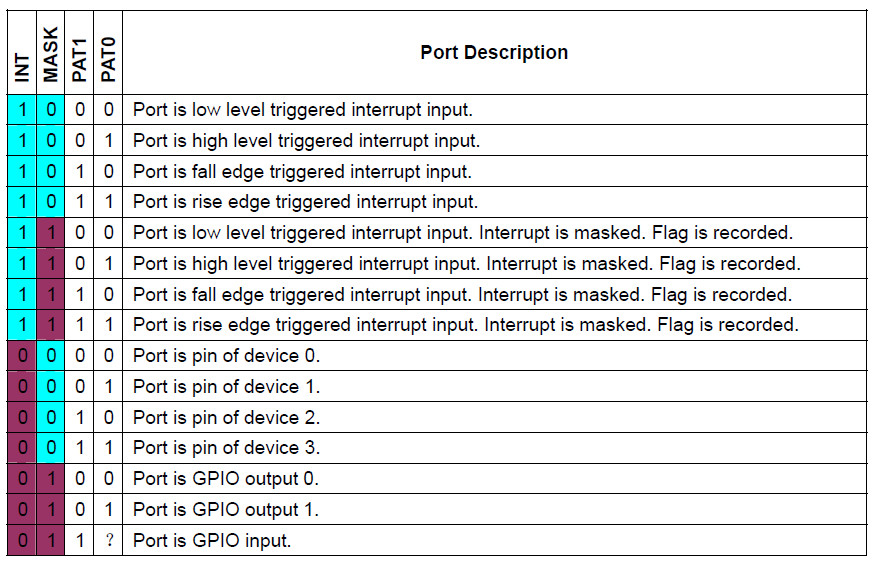Click masked high level triggered interrupt description
The width and height of the screenshot is (874, 562).
(x=466, y=264)
